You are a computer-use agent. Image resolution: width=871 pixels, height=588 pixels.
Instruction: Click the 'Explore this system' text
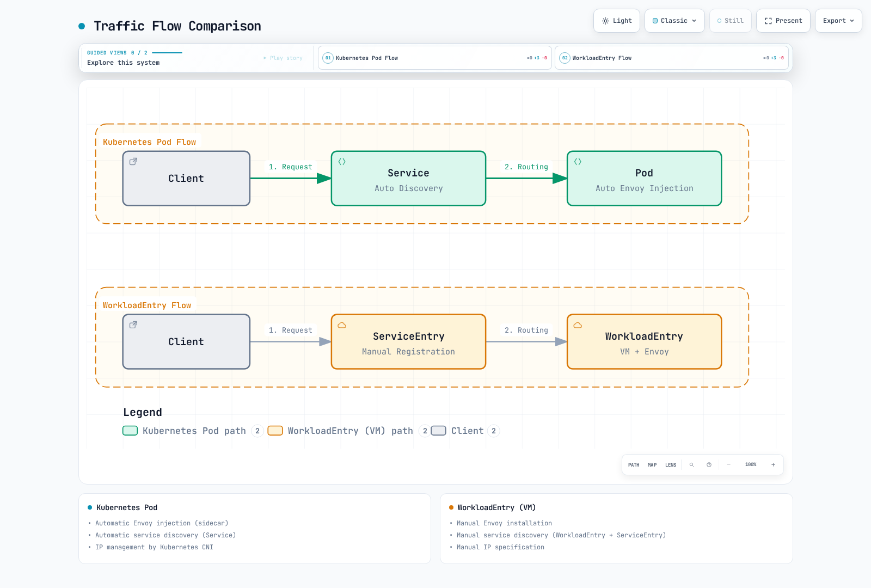pos(124,63)
